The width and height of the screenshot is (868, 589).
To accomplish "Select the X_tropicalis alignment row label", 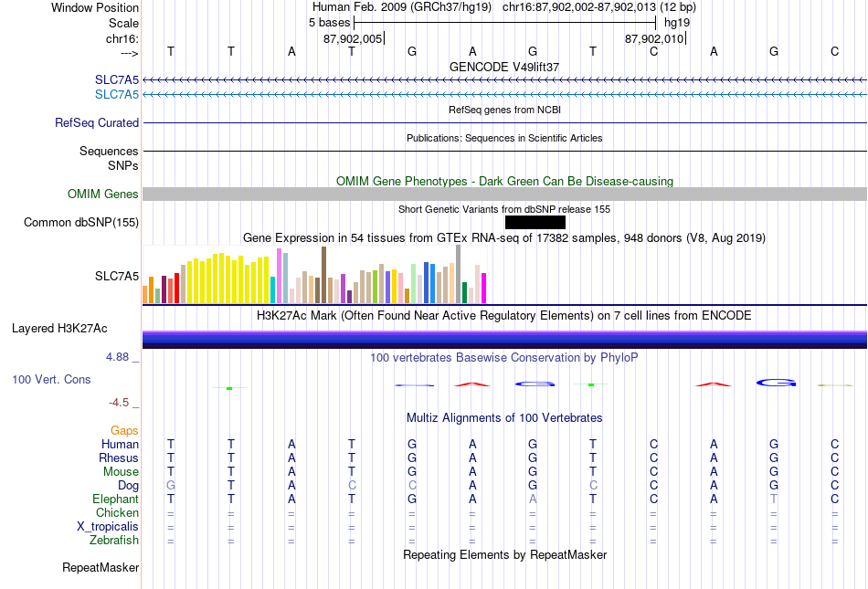I will tap(108, 527).
